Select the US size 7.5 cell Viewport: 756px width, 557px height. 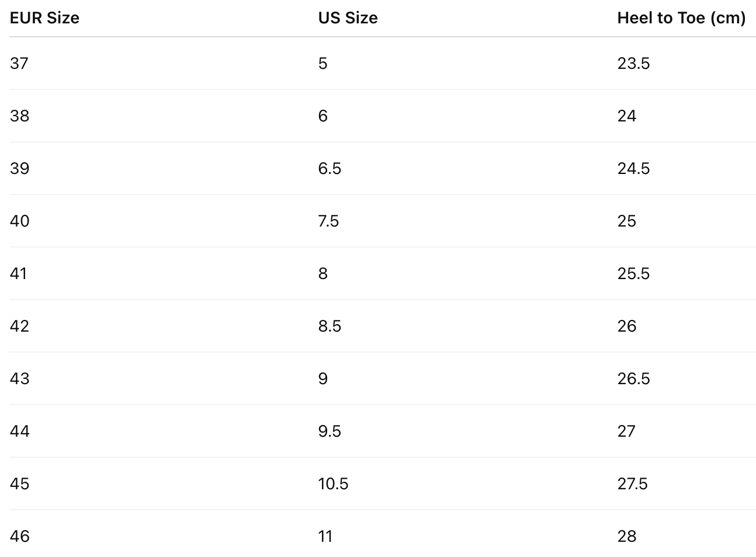pyautogui.click(x=328, y=221)
